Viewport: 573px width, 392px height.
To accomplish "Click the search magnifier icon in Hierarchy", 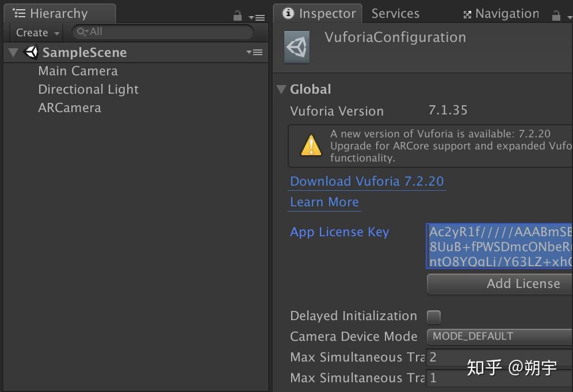I will coord(82,32).
